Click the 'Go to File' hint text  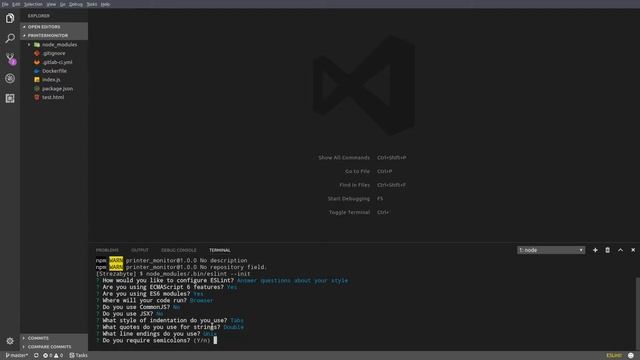click(357, 171)
